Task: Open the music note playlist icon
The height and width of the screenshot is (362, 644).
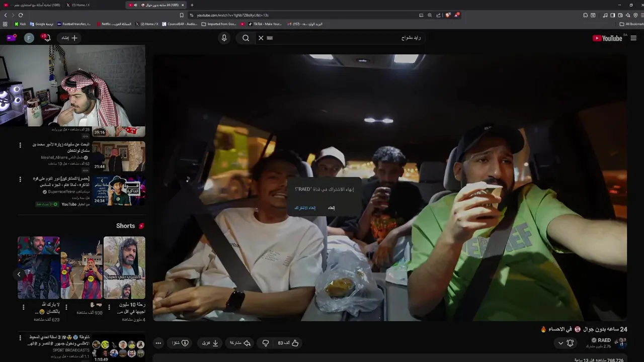Action: (605, 15)
